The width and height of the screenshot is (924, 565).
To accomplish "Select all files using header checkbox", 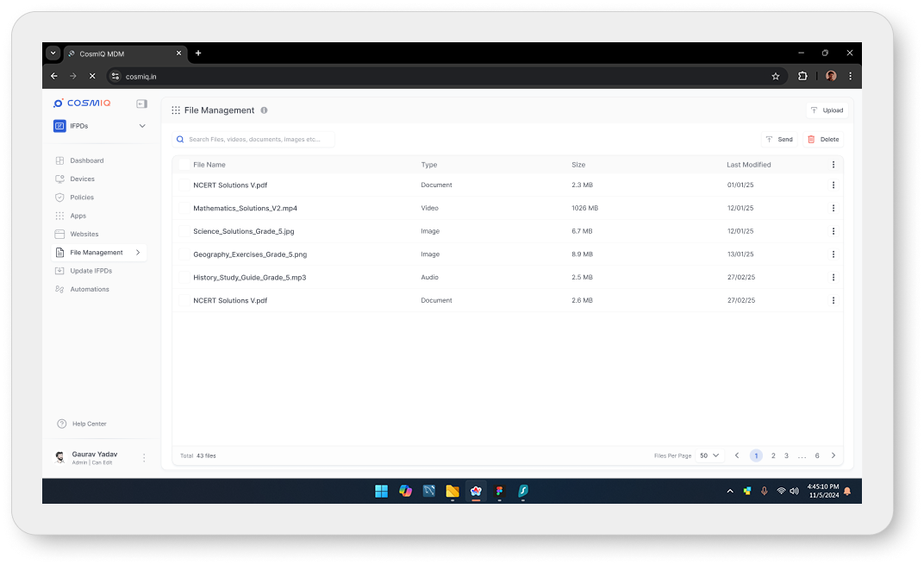I will pyautogui.click(x=184, y=165).
